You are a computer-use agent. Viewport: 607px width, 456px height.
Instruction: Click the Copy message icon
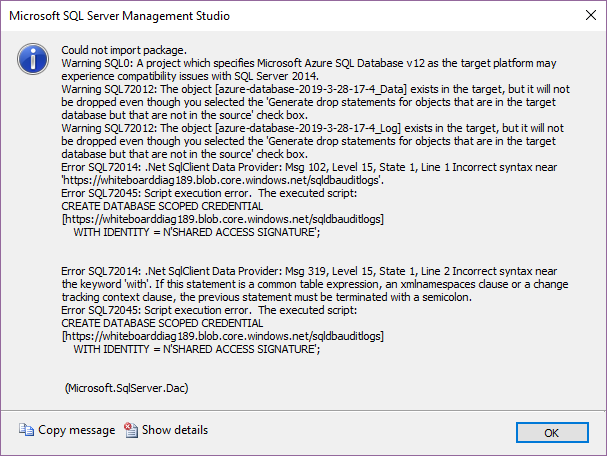point(25,430)
